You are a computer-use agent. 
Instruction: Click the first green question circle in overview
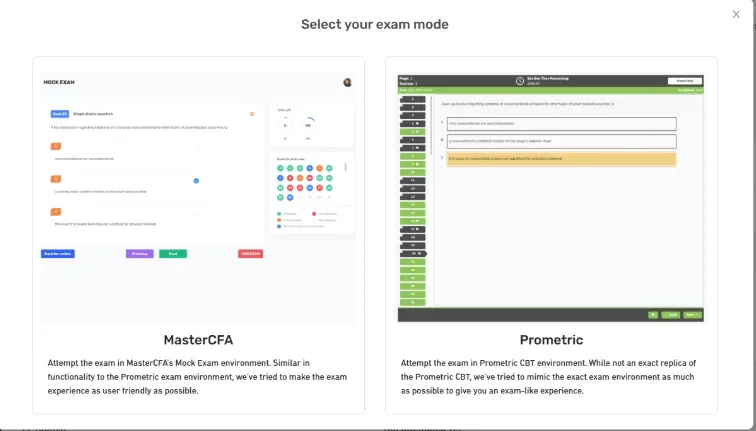(280, 168)
